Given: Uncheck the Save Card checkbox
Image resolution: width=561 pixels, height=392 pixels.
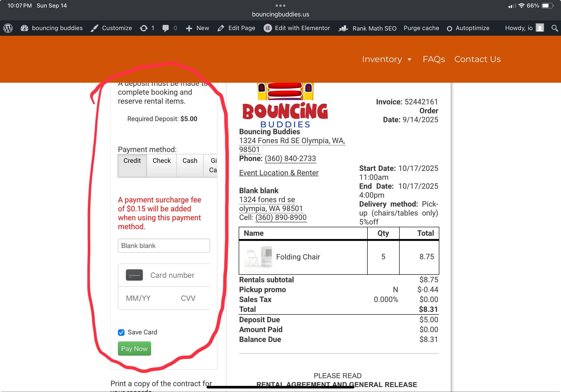Looking at the screenshot, I should click(x=121, y=332).
